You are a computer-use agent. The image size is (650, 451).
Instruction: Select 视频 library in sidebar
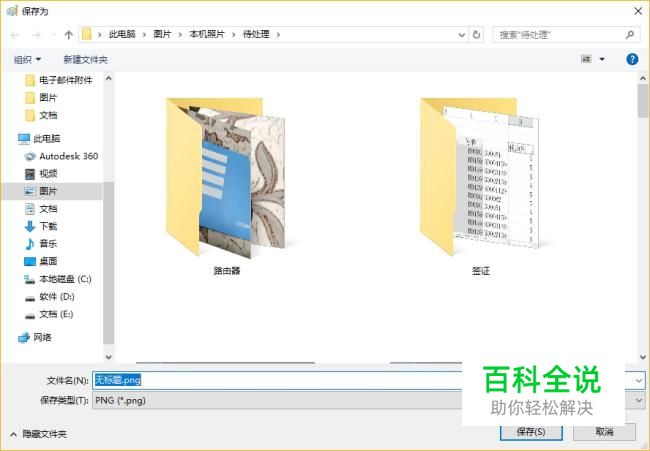point(41,174)
